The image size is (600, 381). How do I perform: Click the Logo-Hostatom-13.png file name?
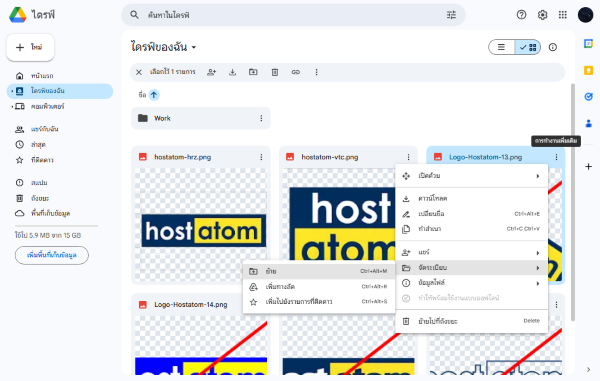(485, 157)
